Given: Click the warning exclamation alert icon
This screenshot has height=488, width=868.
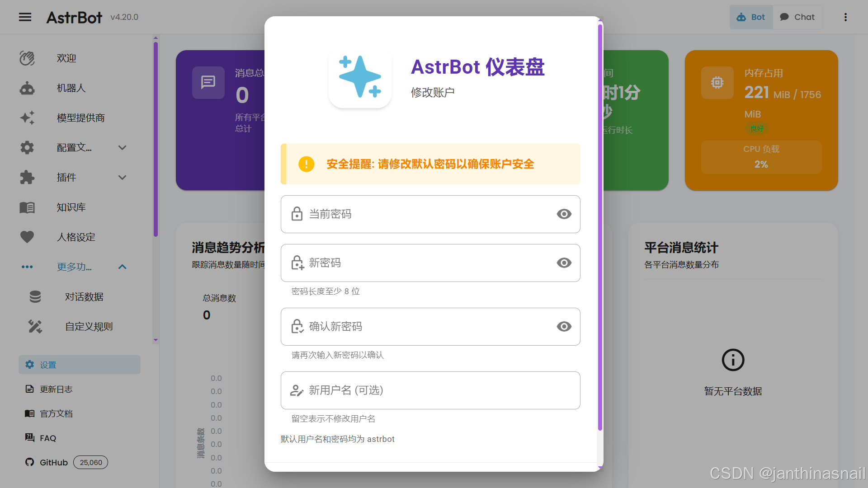Looking at the screenshot, I should pyautogui.click(x=307, y=164).
